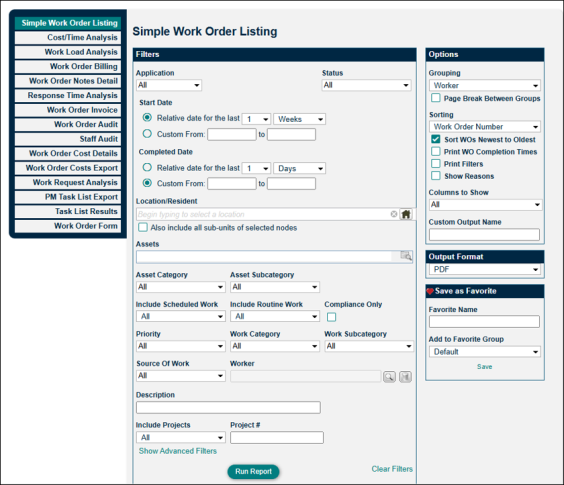
Task: Open the Work Order Costs Export report
Action: tap(68, 168)
